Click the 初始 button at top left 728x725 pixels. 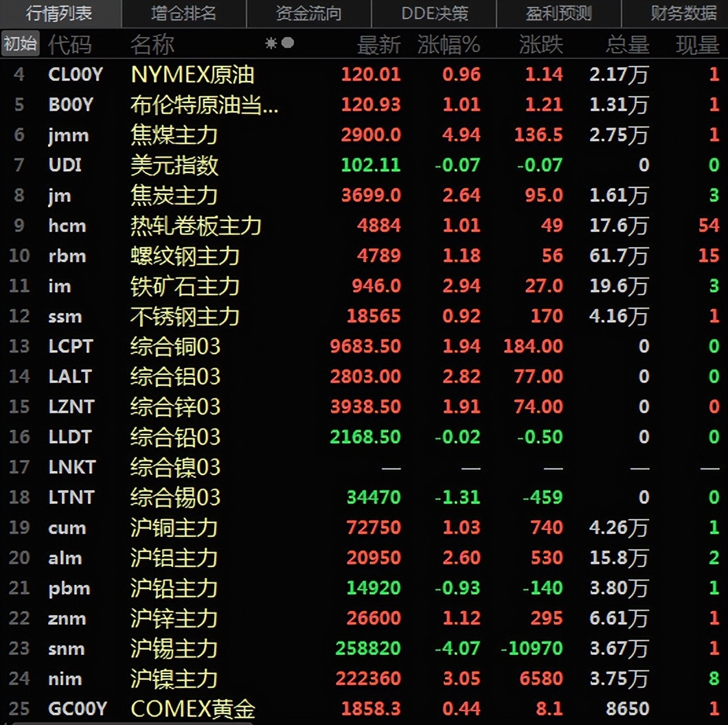click(x=20, y=42)
